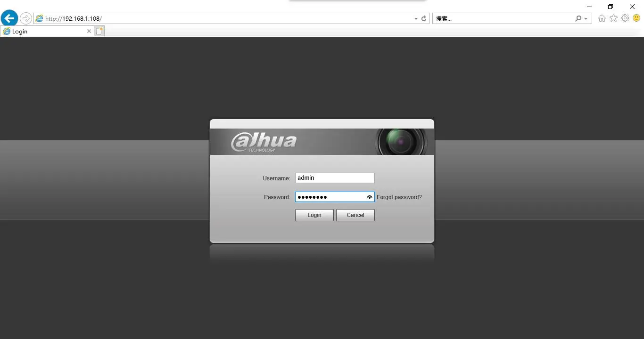Click the Username: label text
The width and height of the screenshot is (644, 339).
[x=276, y=178]
